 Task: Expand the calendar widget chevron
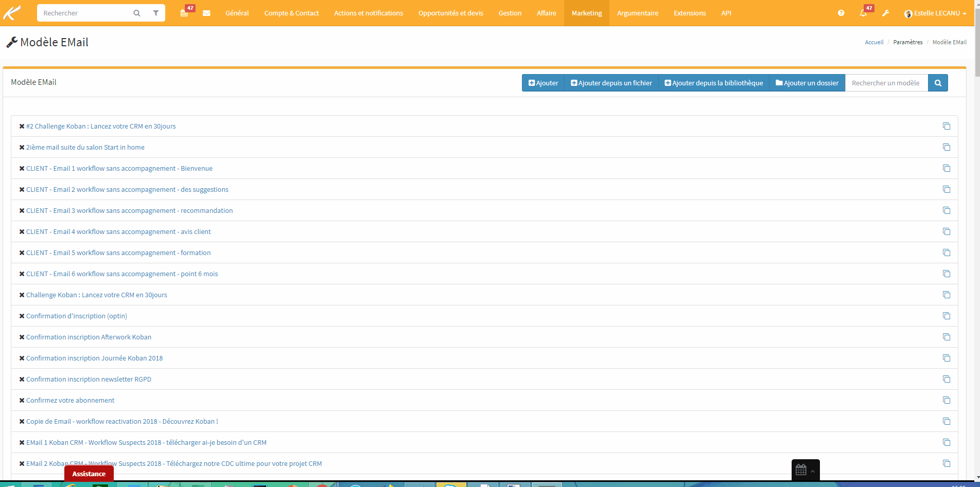click(x=813, y=471)
